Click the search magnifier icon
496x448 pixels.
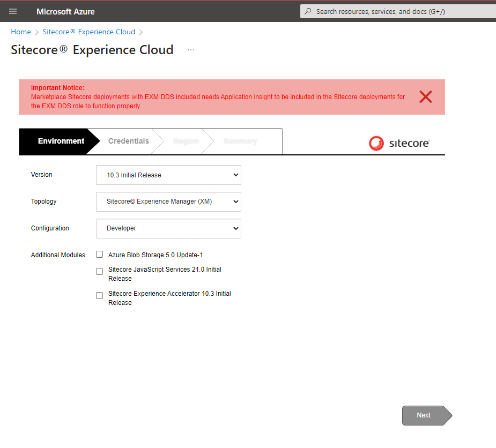pyautogui.click(x=308, y=11)
